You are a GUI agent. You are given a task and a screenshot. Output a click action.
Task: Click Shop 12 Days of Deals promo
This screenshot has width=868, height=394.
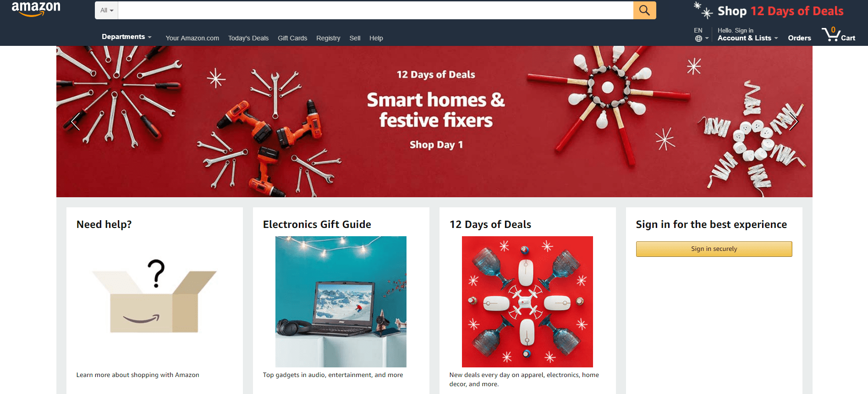coord(769,11)
